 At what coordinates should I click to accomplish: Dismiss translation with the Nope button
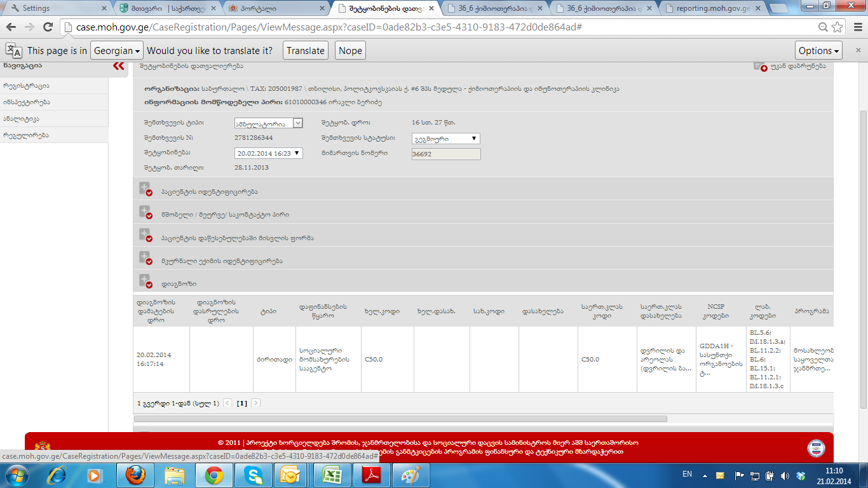[350, 51]
